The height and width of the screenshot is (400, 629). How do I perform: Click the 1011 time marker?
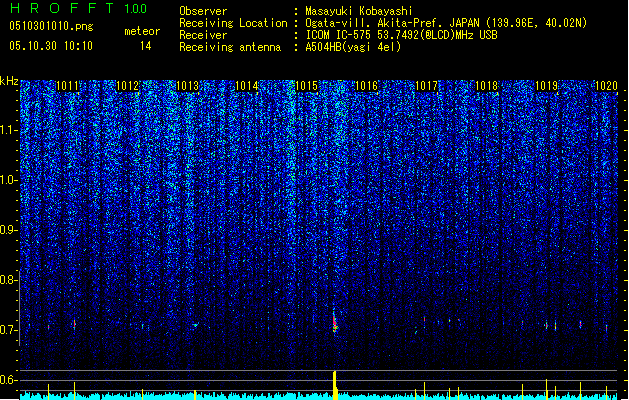67,86
